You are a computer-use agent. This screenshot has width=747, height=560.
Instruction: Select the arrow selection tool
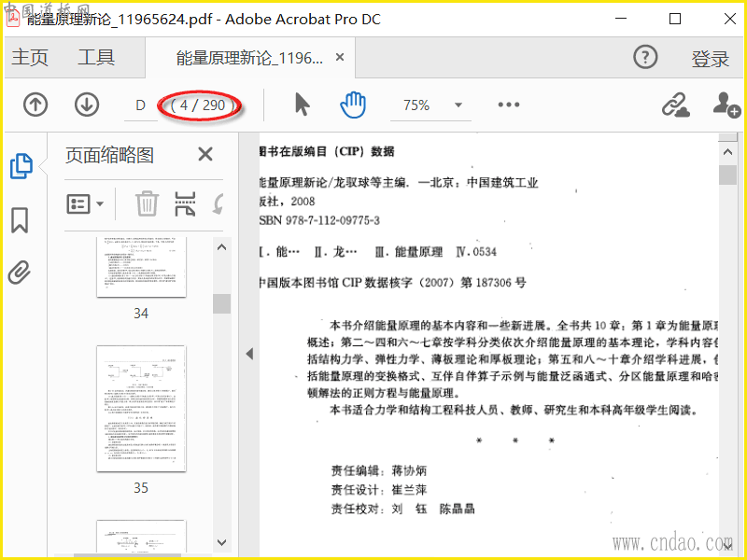[302, 105]
